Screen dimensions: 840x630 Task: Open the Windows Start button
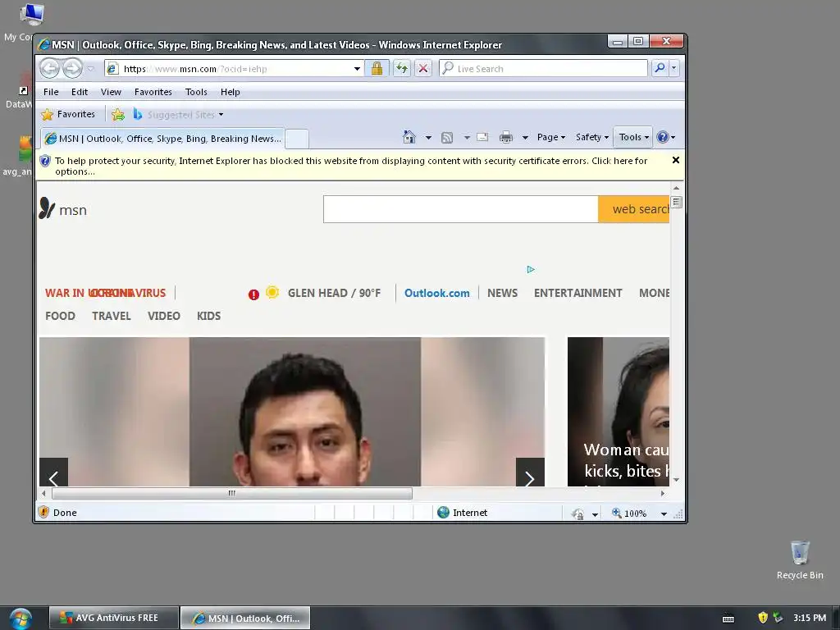coord(21,619)
